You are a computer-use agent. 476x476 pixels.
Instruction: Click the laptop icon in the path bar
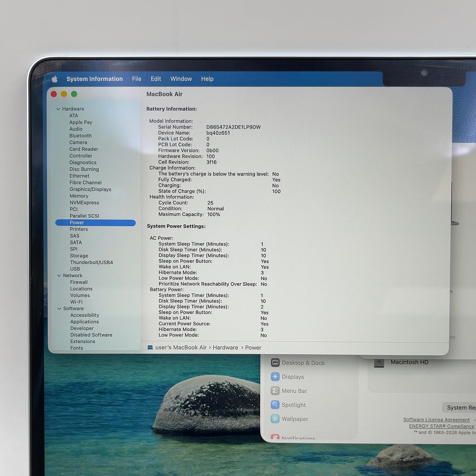(x=150, y=347)
